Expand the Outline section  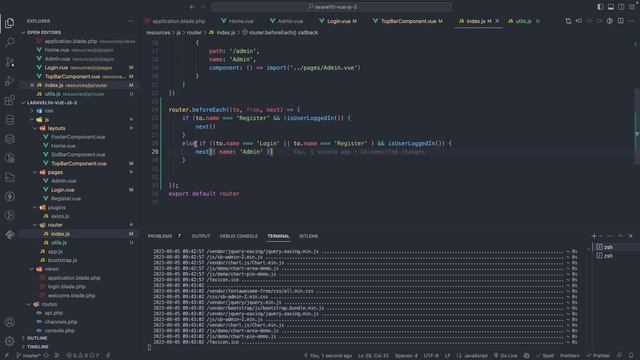(37, 338)
